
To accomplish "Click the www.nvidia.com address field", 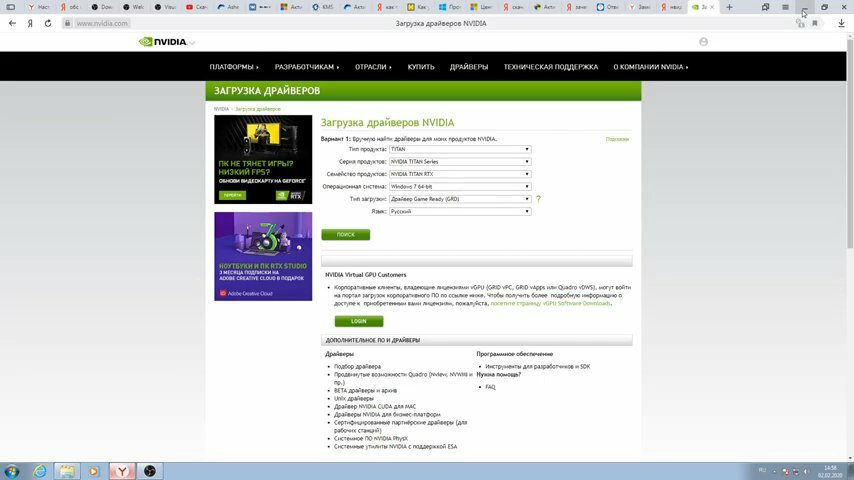I will (102, 23).
